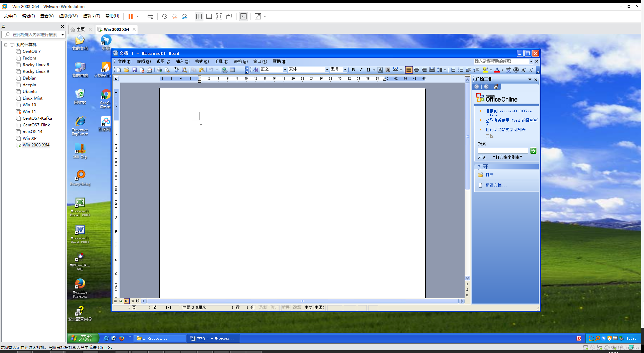Click the task pane search input field
The image size is (644, 353).
point(503,151)
